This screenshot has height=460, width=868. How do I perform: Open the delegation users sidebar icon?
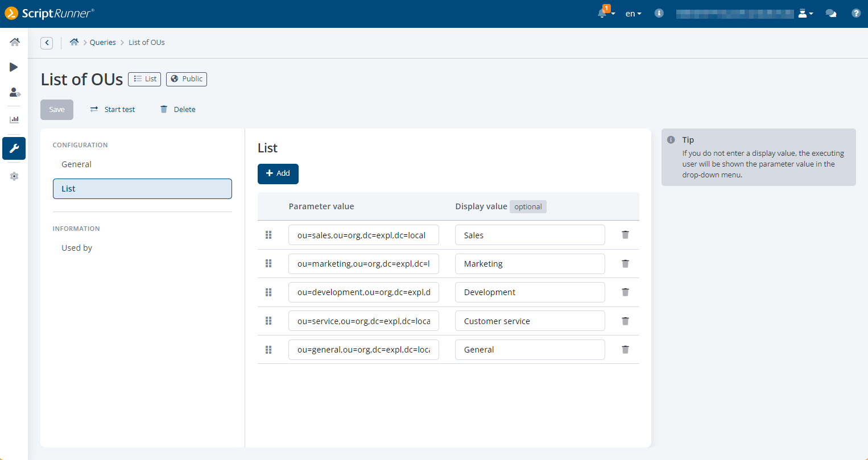[x=15, y=92]
